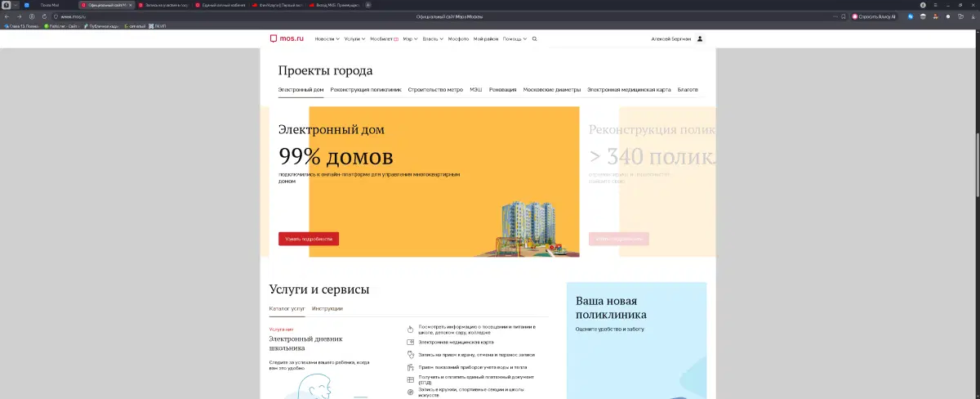Click the ball icon for clubs and sections
Image resolution: width=980 pixels, height=399 pixels.
click(410, 392)
